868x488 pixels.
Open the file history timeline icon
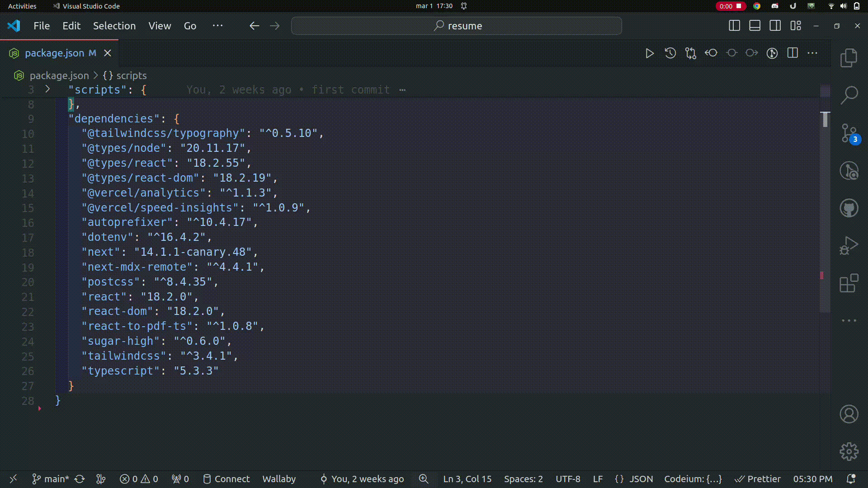[670, 53]
